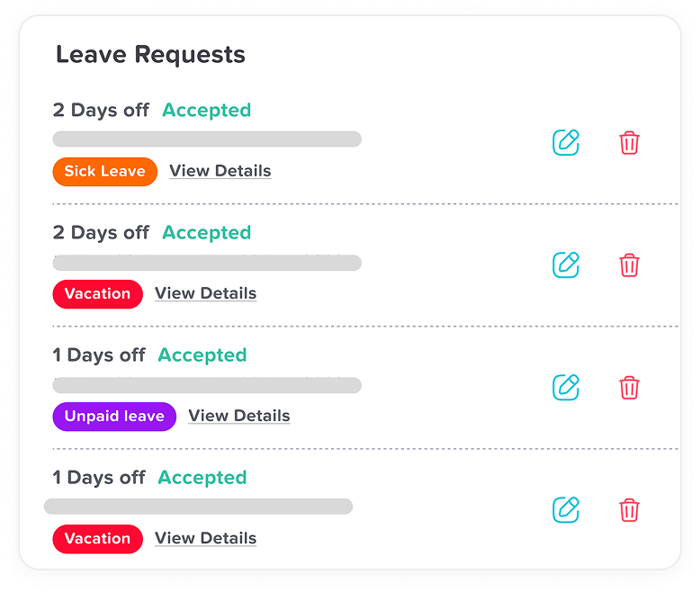This screenshot has width=700, height=592.
Task: Edit the Sick Leave request
Action: pyautogui.click(x=565, y=142)
